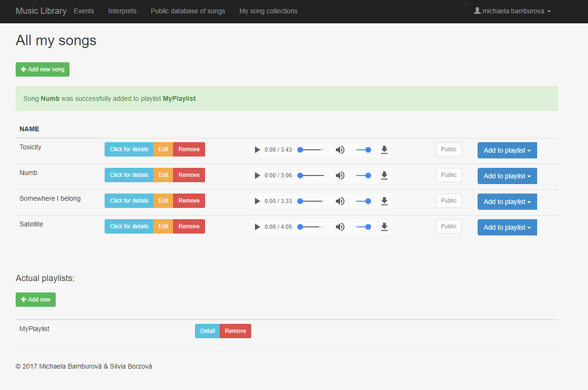The width and height of the screenshot is (588, 390).
Task: Click Numb seek progress slider
Action: click(311, 175)
